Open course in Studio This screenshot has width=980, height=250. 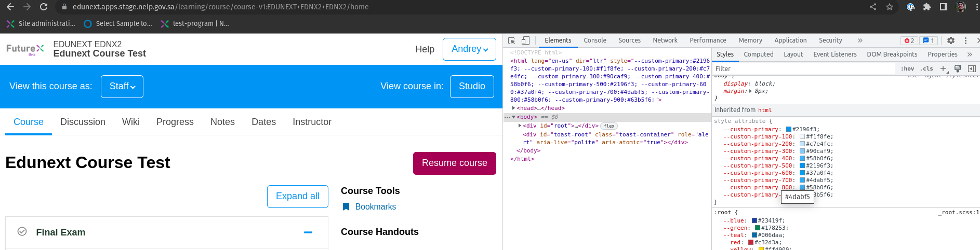click(472, 86)
